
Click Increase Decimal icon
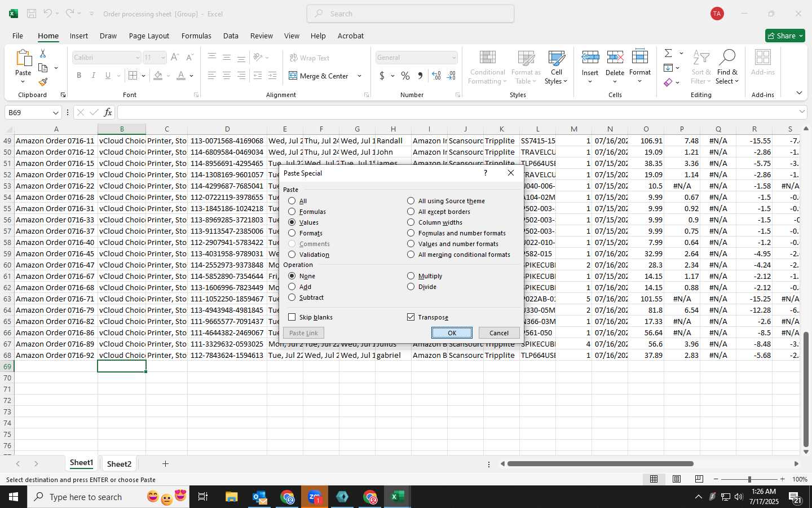tap(436, 76)
